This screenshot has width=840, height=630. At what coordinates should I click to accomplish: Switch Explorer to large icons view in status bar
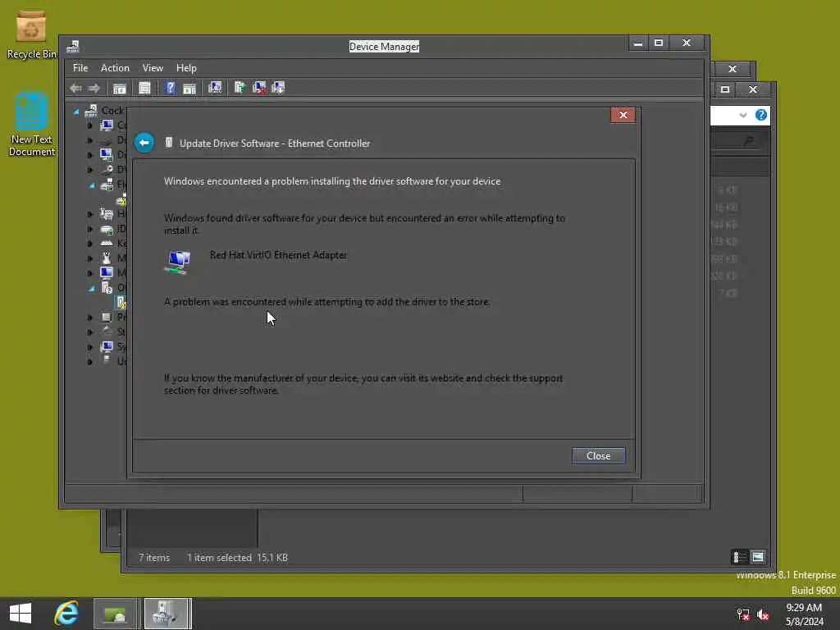point(758,557)
